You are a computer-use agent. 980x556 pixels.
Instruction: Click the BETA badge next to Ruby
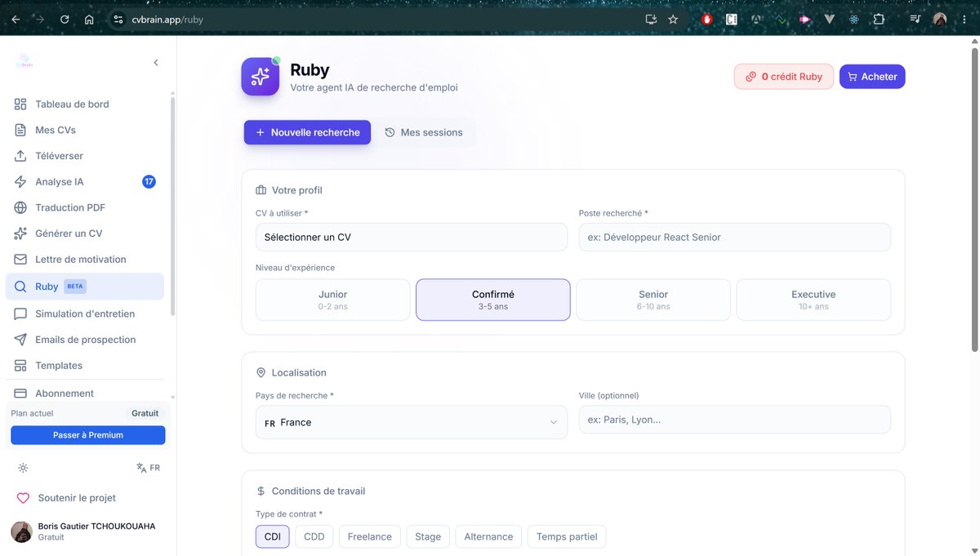(x=75, y=287)
